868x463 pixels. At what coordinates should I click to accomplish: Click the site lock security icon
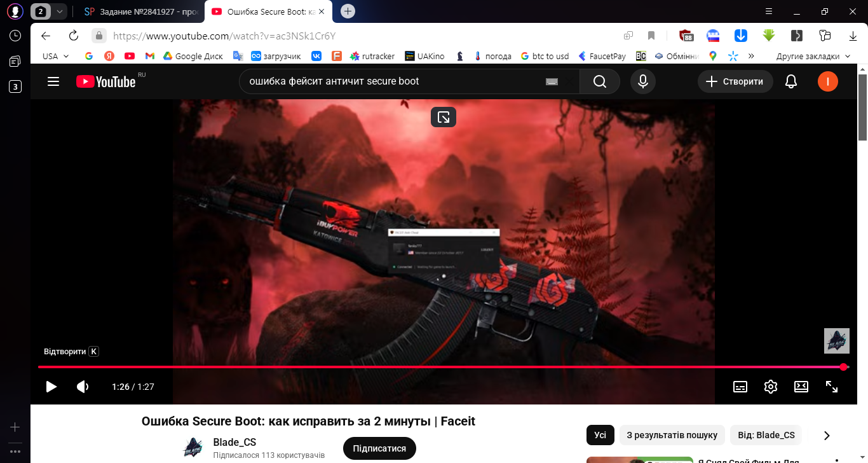[x=98, y=36]
